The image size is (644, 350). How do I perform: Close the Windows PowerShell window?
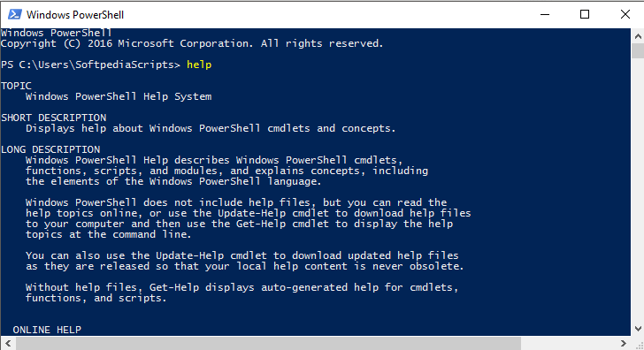(x=625, y=15)
